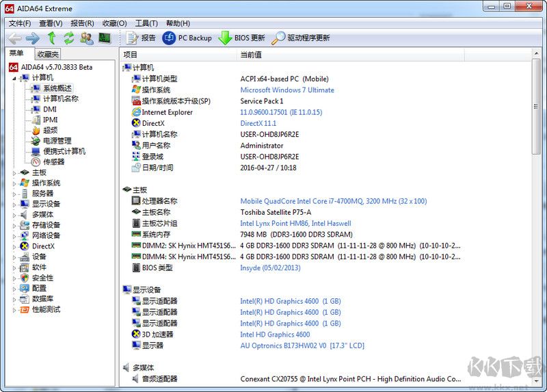Click the refresh icon in toolbar
This screenshot has width=547, height=392.
pos(69,38)
